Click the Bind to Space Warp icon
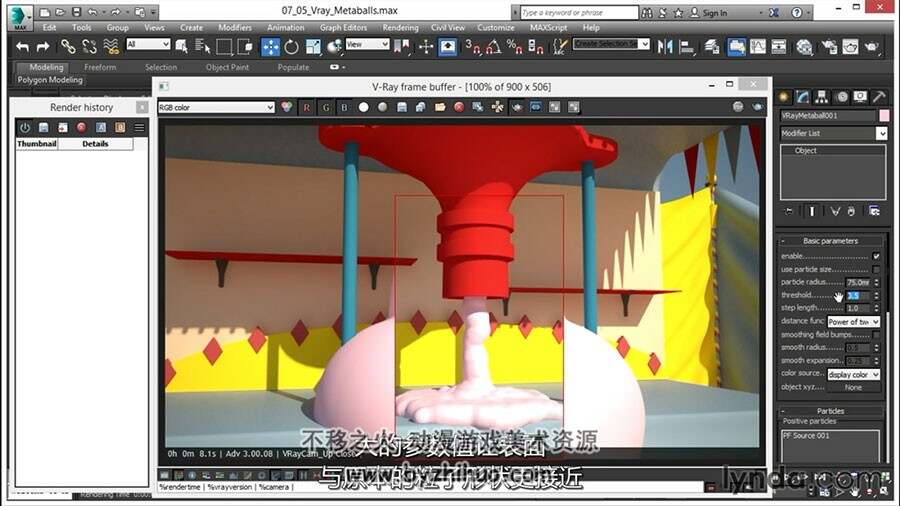Image resolution: width=900 pixels, height=506 pixels. (x=111, y=46)
